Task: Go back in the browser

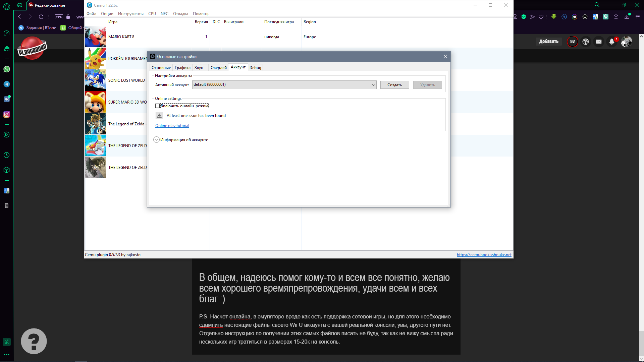Action: click(19, 17)
